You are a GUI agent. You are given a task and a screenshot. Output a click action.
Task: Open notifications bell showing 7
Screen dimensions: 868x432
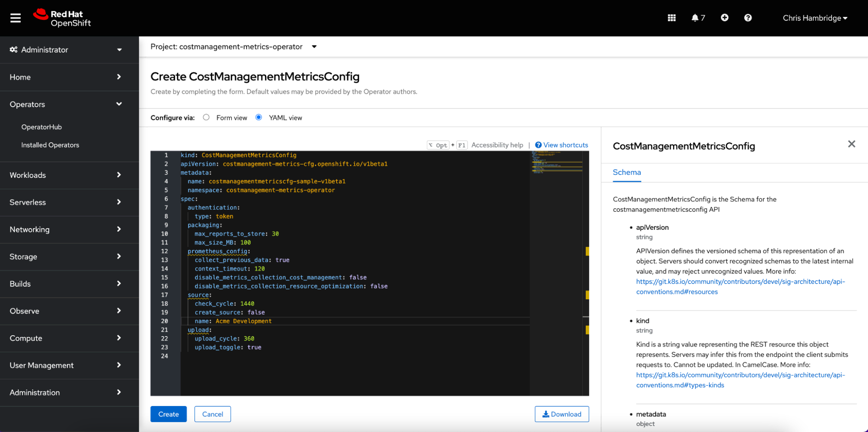click(698, 18)
